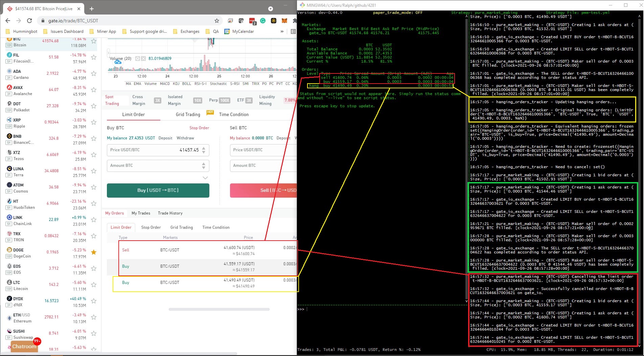This screenshot has height=356, width=644.
Task: Increase price using the Price field up stepper
Action: click(204, 148)
